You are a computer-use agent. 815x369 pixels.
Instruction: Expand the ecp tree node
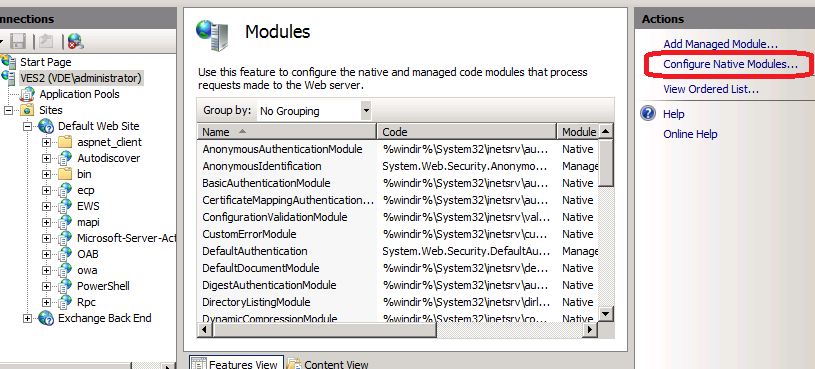[46, 191]
